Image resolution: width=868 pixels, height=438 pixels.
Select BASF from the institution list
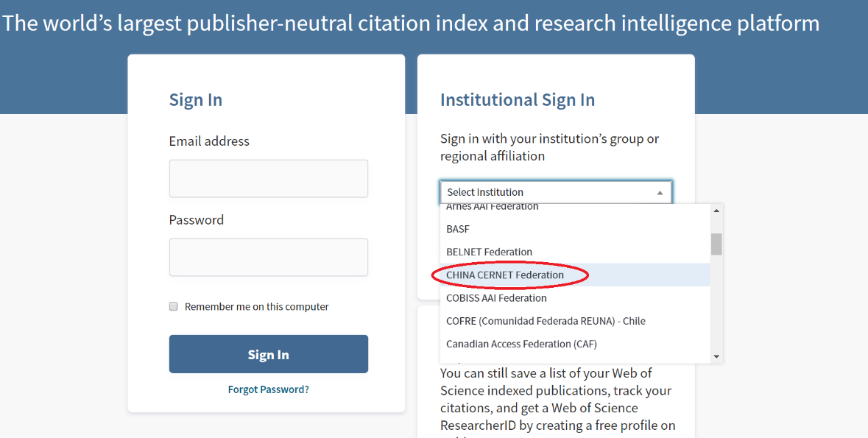click(458, 229)
